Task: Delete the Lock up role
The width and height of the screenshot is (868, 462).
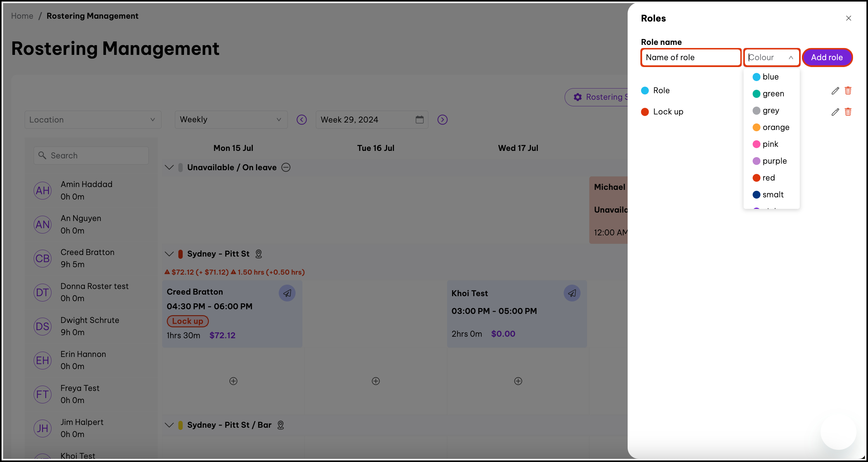Action: (848, 112)
